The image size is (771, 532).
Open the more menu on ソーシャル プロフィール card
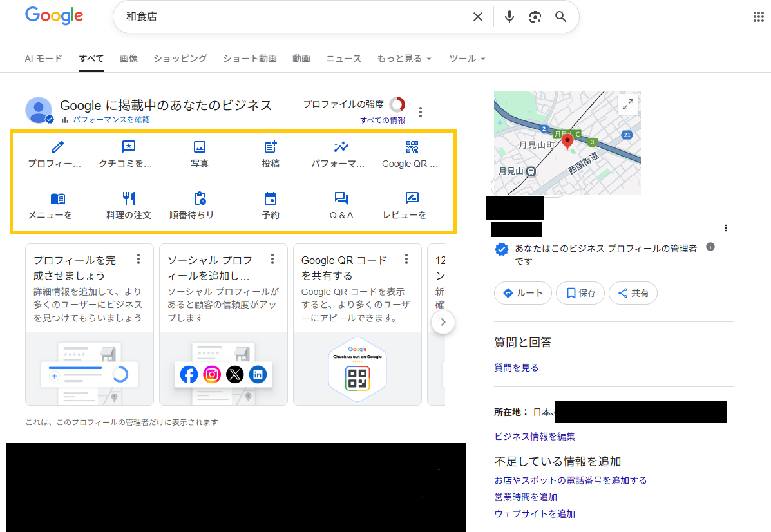272,259
